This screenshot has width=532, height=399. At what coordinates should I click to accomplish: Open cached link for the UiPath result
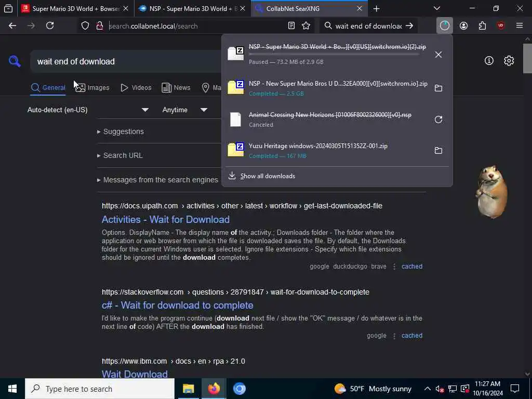[412, 267]
